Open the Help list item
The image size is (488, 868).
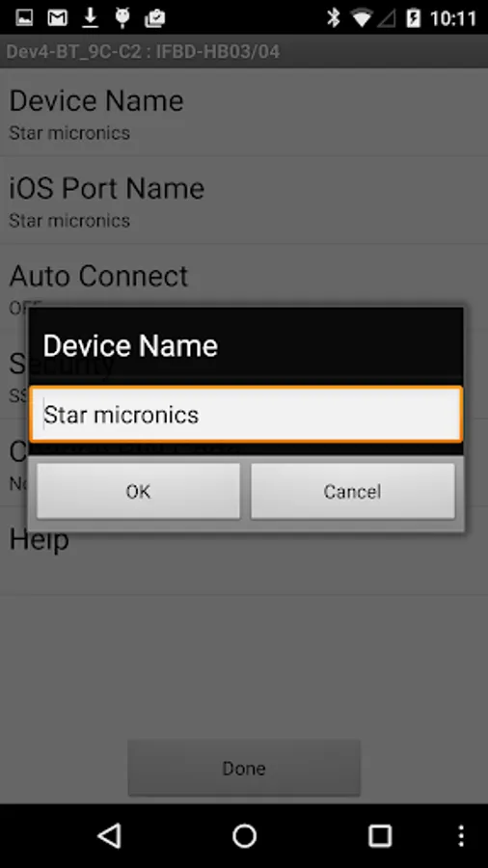[x=244, y=551]
